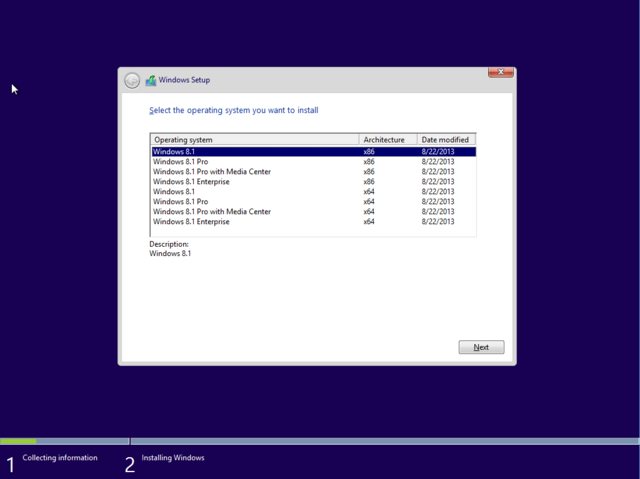
Task: Click the Description text Windows 8.1
Action: click(170, 254)
